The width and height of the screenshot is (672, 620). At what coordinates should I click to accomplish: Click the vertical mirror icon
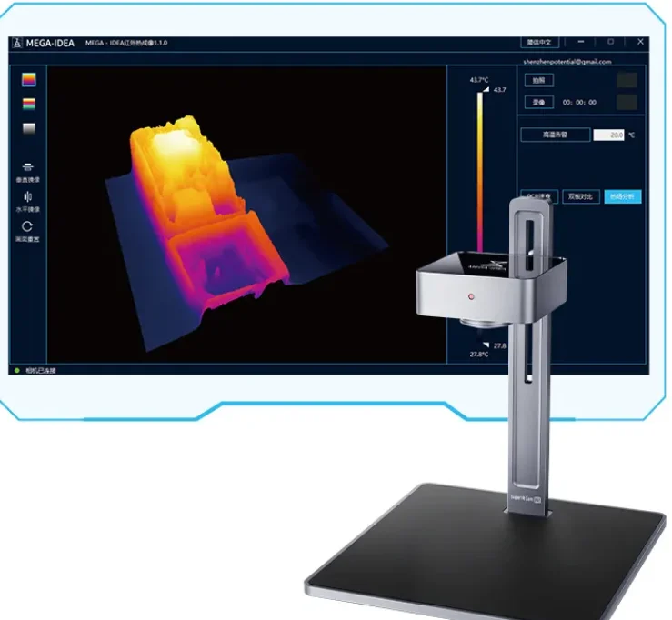tap(27, 167)
